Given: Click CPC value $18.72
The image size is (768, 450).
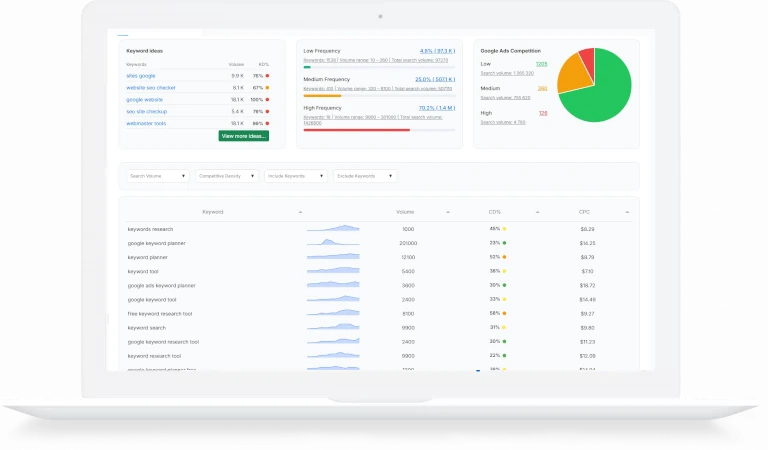Looking at the screenshot, I should [x=587, y=285].
